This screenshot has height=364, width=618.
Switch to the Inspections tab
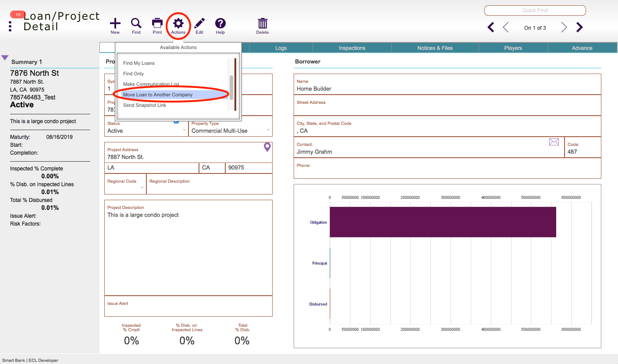point(352,48)
